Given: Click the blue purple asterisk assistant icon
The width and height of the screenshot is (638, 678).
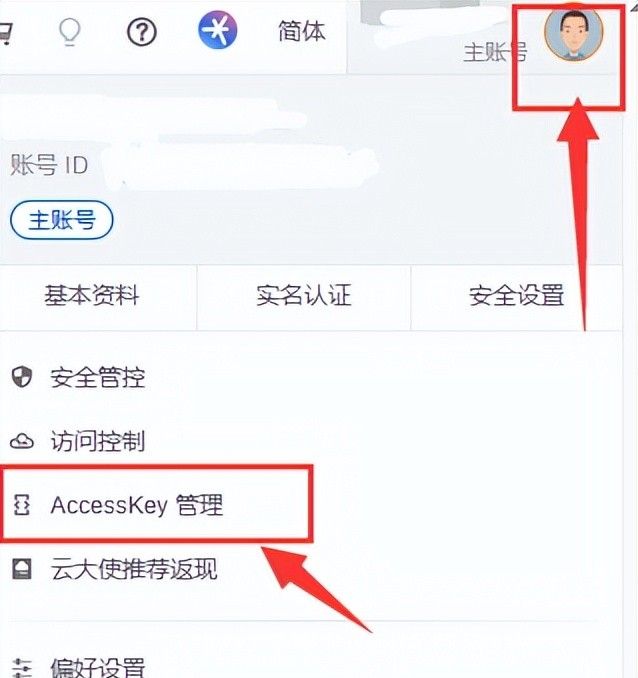Looking at the screenshot, I should click(218, 30).
